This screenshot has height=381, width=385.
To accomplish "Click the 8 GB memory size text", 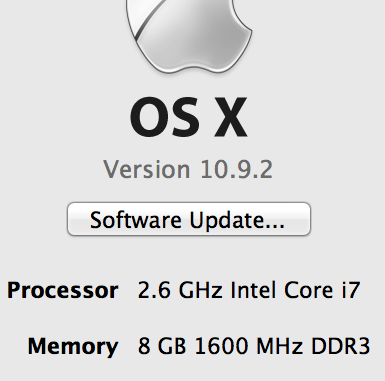I will pyautogui.click(x=162, y=346).
